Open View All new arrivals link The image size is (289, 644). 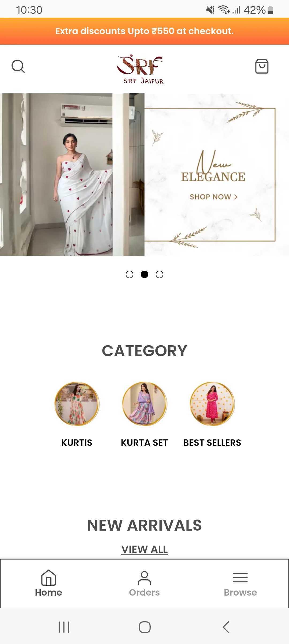pyautogui.click(x=144, y=549)
